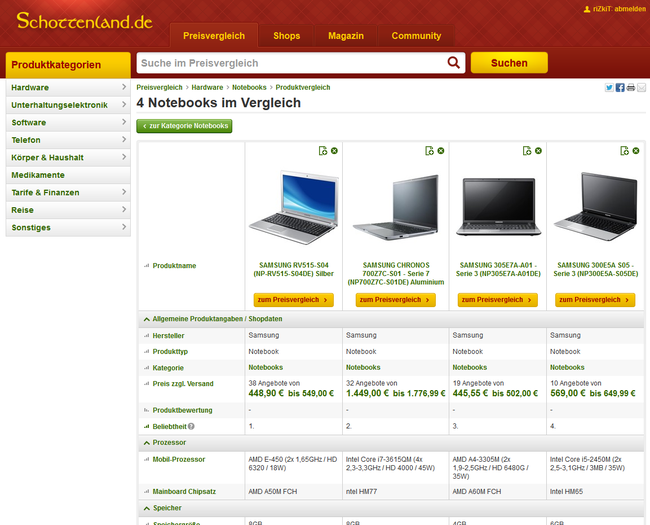Viewport: 650px width, 525px height.
Task: Share page via Twitter icon
Action: [609, 88]
